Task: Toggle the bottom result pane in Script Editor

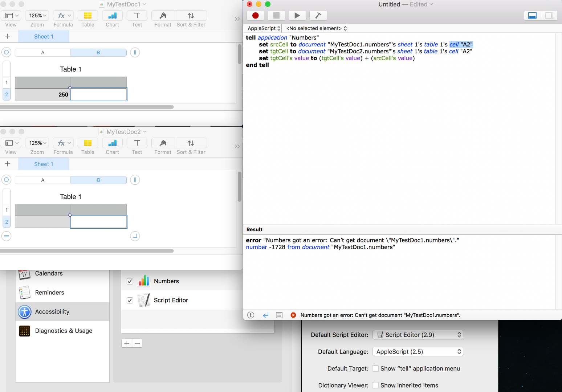Action: pyautogui.click(x=532, y=16)
